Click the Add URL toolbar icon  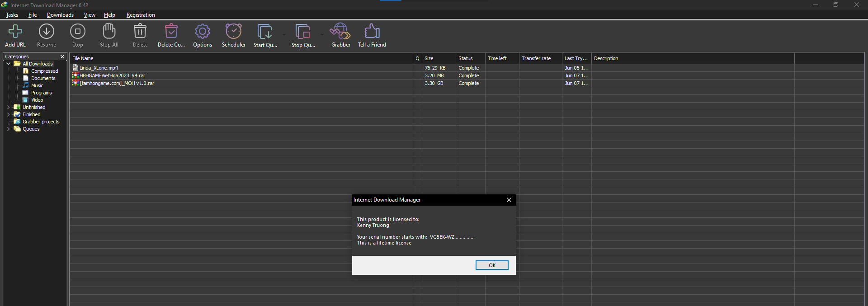(x=15, y=32)
